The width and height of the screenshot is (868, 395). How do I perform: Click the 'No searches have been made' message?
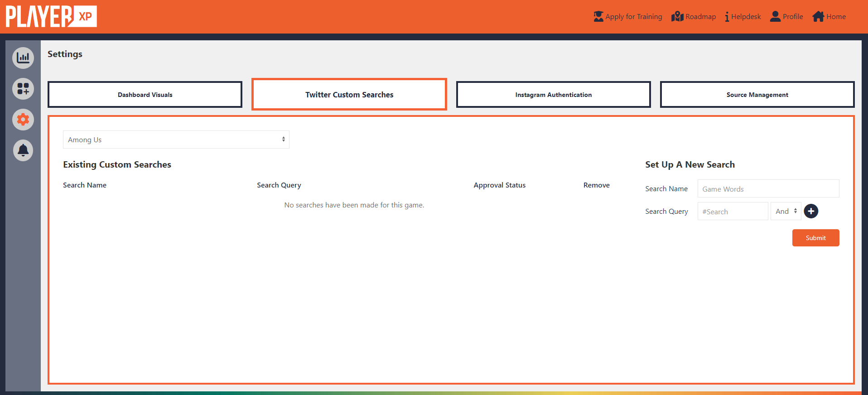[354, 205]
